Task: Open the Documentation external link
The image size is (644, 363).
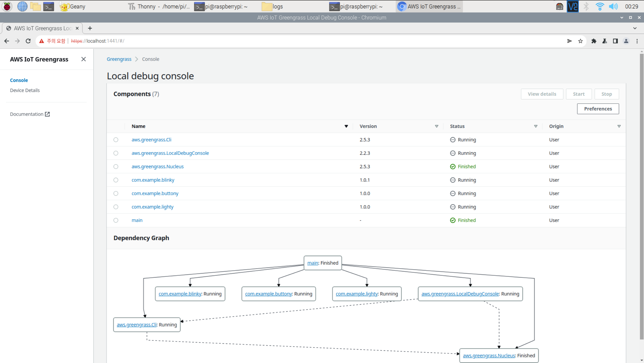Action: click(x=30, y=114)
